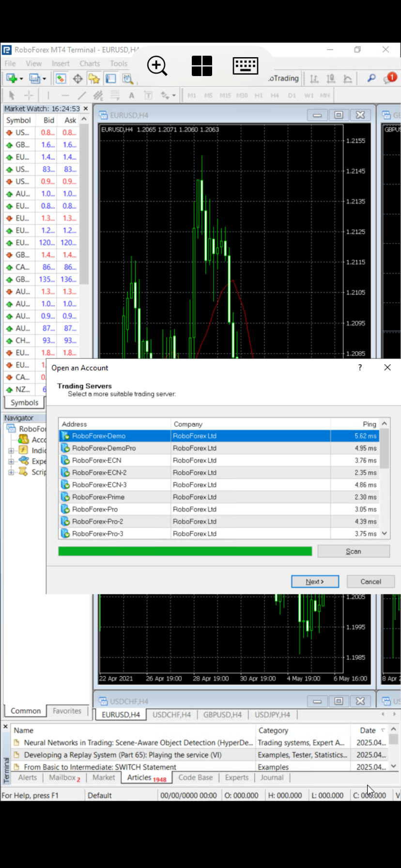Select the Fibonacci retracement tool

click(115, 95)
